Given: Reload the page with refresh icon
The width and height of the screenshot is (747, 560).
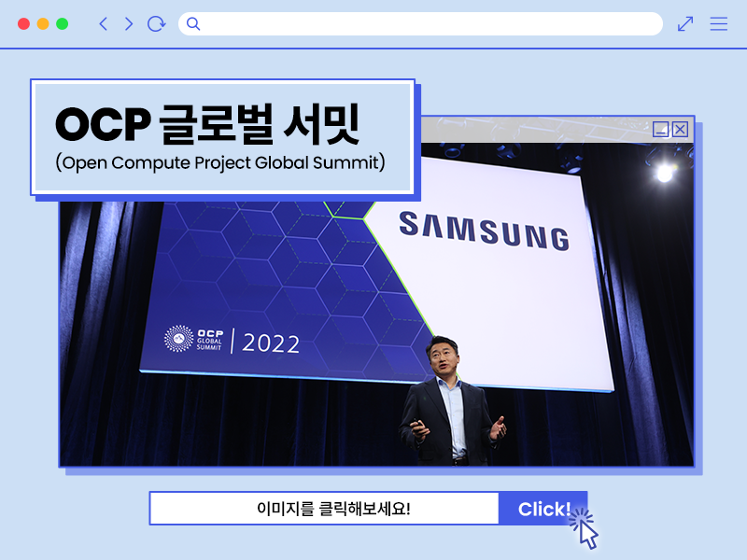Looking at the screenshot, I should coord(156,24).
